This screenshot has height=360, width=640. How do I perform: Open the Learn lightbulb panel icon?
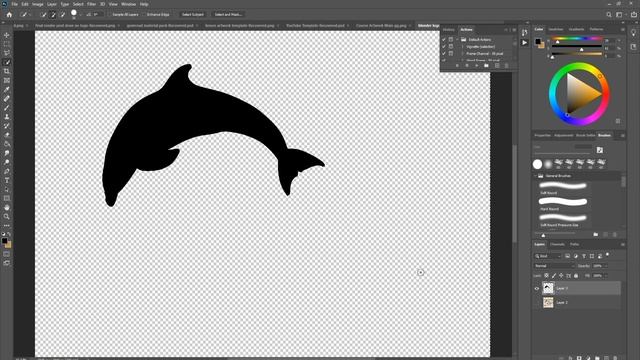[633, 34]
